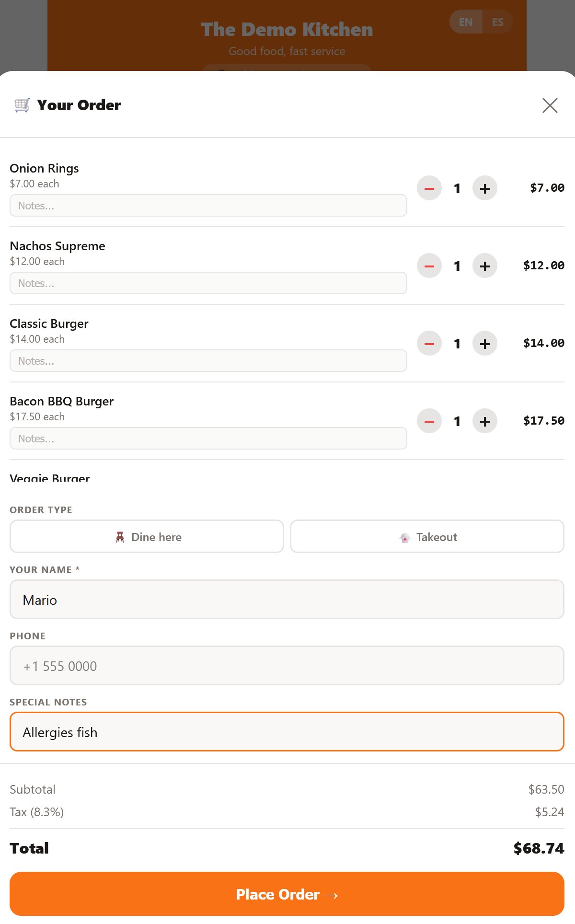Click the $63.50 subtotal amount

[546, 789]
